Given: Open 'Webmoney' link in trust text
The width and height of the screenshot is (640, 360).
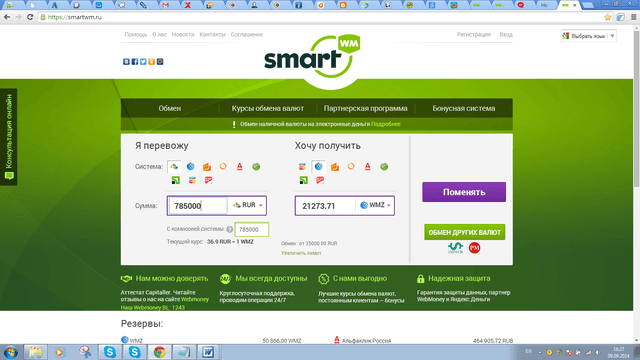Looking at the screenshot, I should click(x=195, y=299).
